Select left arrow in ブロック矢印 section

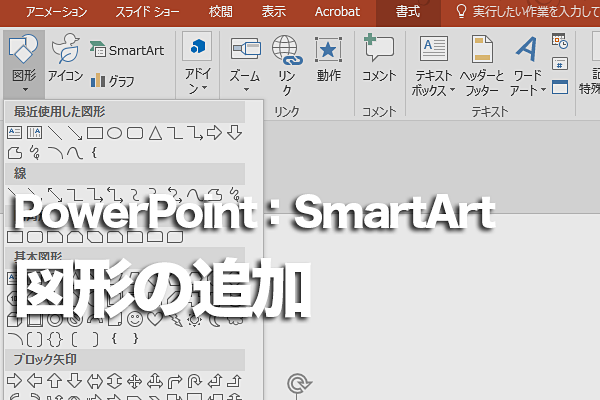pos(35,381)
